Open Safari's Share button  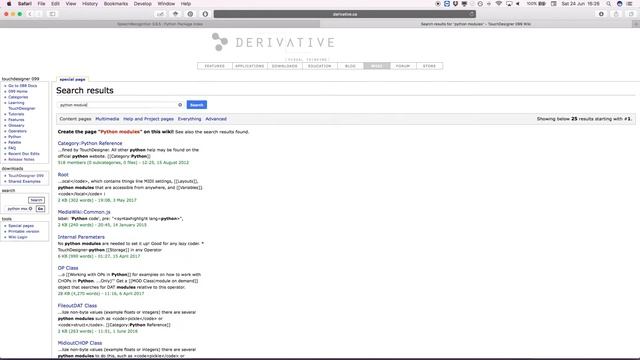pos(616,14)
